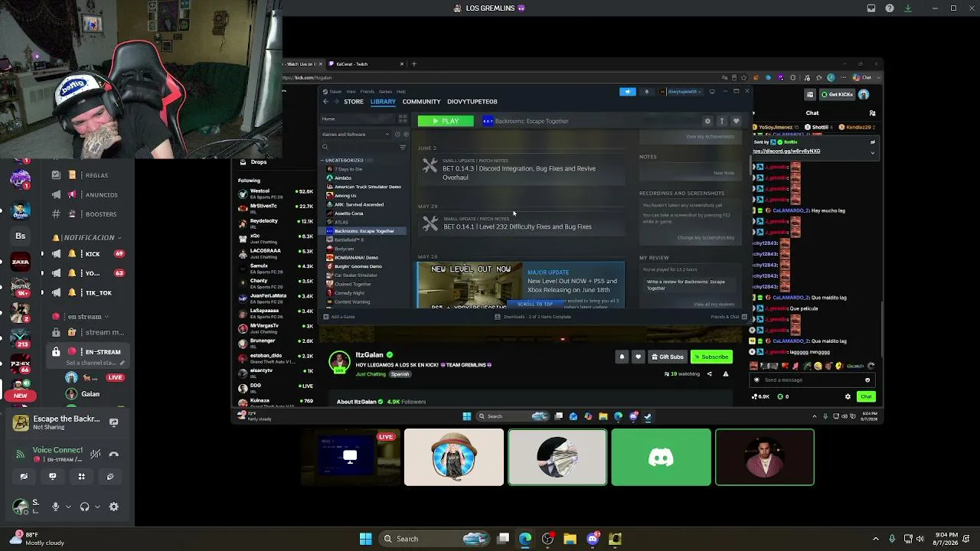Viewport: 980px width, 551px height.
Task: Open BET 0.14.1 patch notes entry
Action: coord(521,223)
